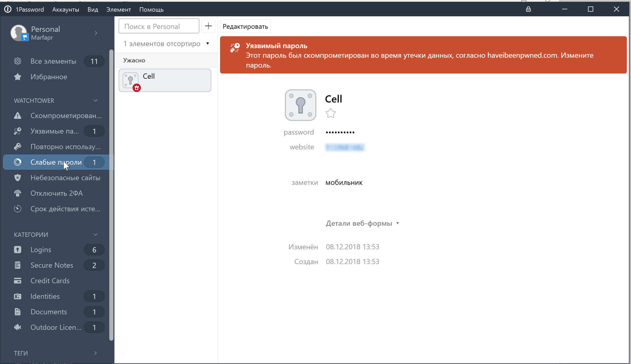
Task: Click the Поиск в Personal search field
Action: point(159,26)
